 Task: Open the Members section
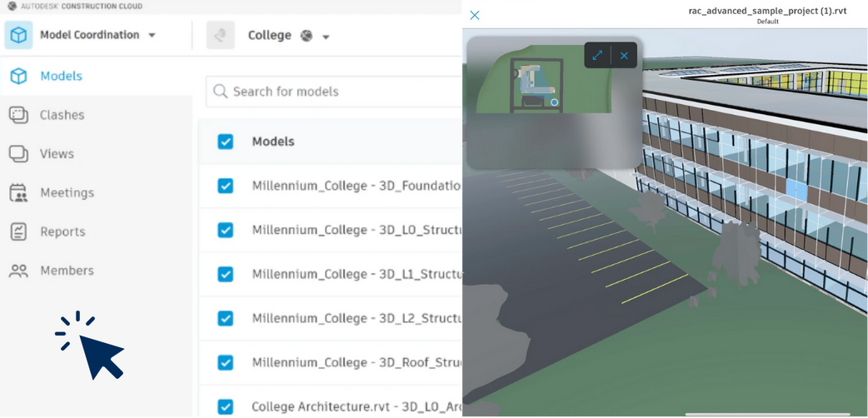point(67,271)
